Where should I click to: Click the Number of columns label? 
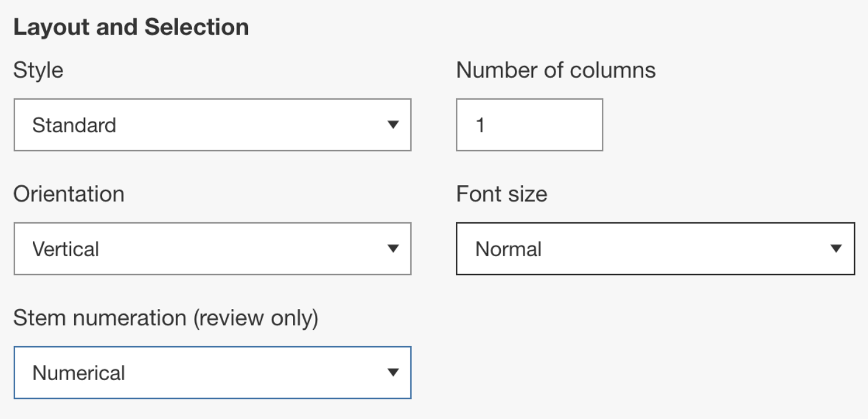[x=556, y=70]
